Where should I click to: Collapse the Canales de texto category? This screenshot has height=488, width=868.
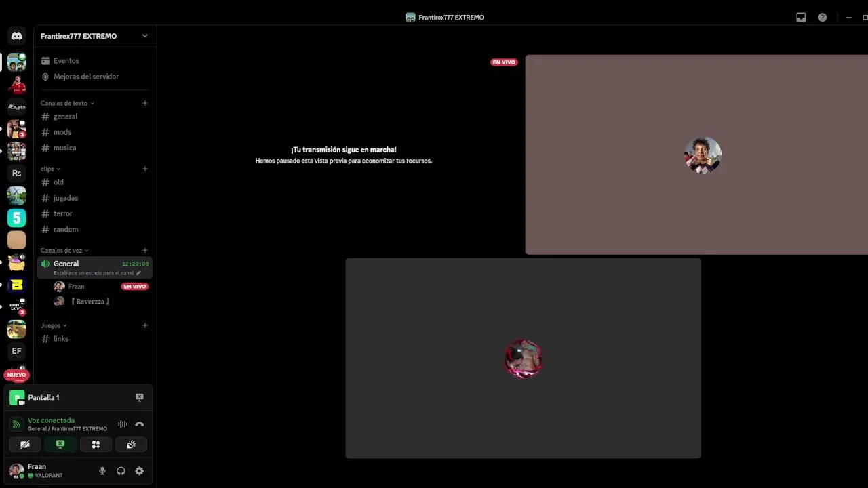point(67,103)
